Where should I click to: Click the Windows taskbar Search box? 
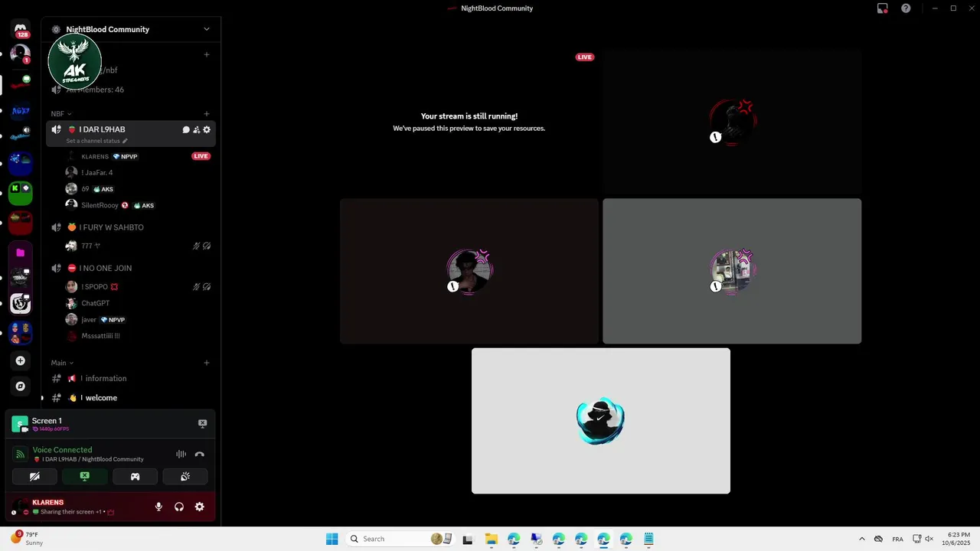[x=400, y=539]
